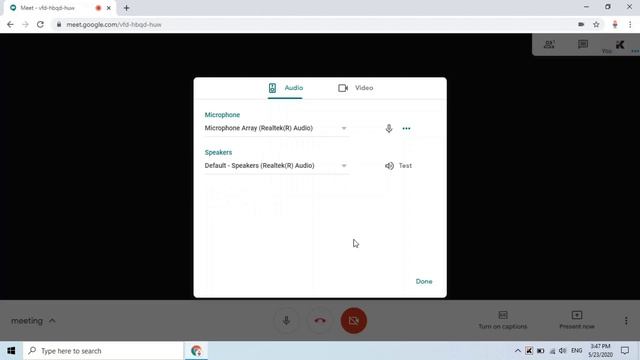The height and width of the screenshot is (360, 640).
Task: Click Present now
Action: (x=577, y=320)
